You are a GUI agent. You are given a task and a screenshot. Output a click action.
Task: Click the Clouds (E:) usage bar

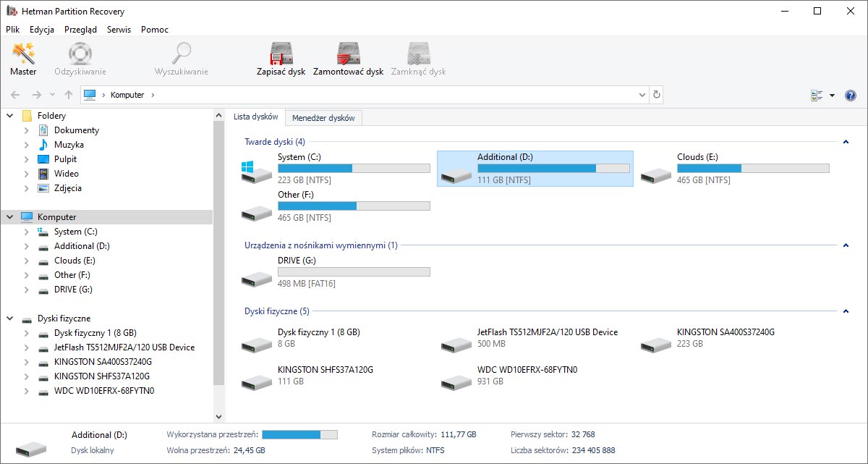pyautogui.click(x=753, y=168)
